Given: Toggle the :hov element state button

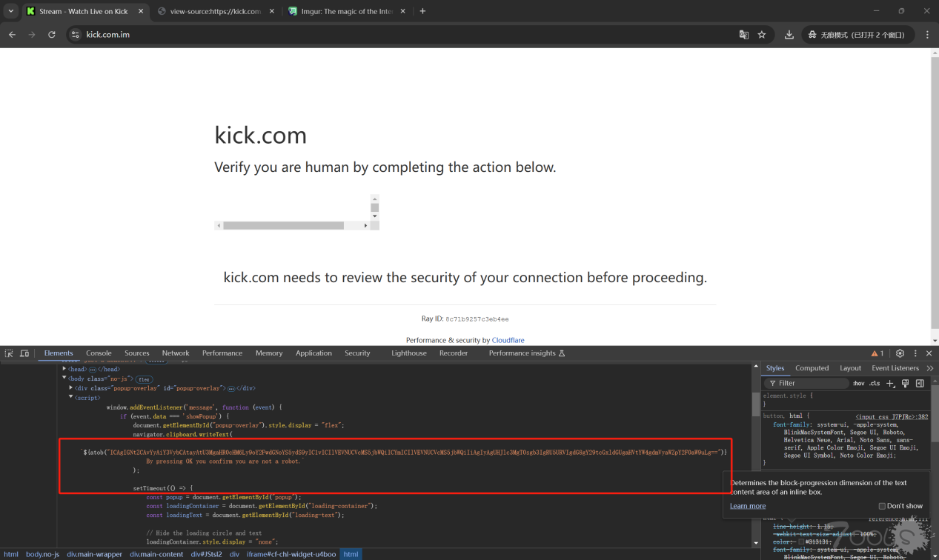Looking at the screenshot, I should tap(858, 383).
